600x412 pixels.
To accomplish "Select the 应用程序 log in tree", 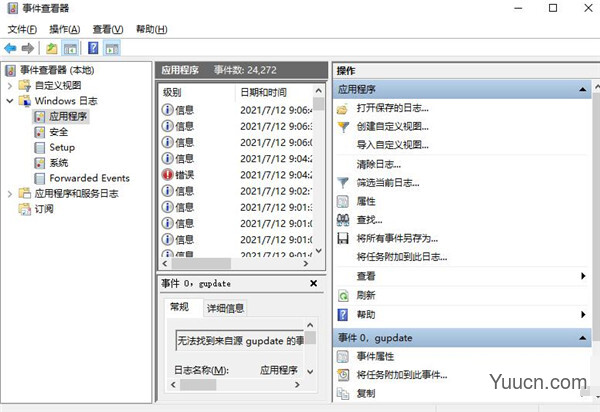I will tap(68, 116).
